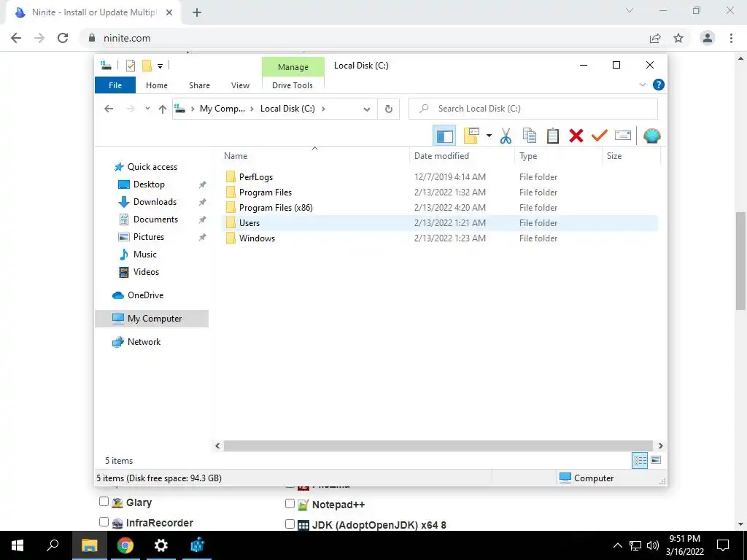Expand the ribbon with the chevron

point(642,85)
